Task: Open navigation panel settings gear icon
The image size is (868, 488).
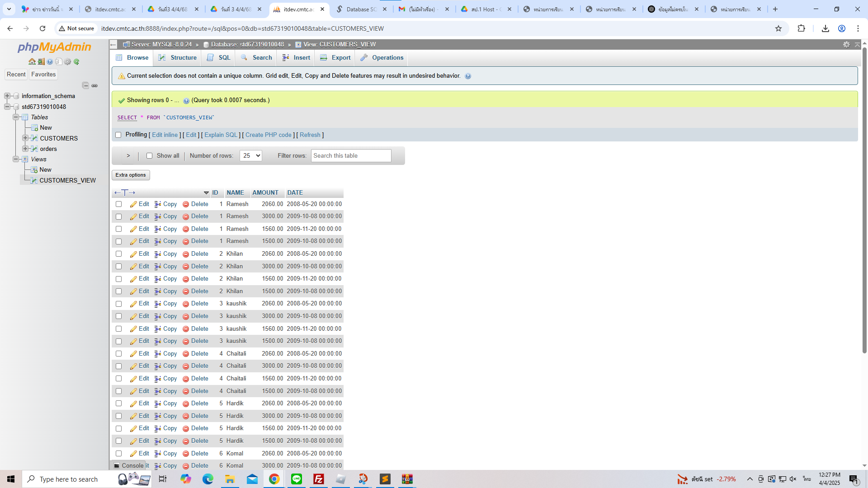Action: click(67, 61)
